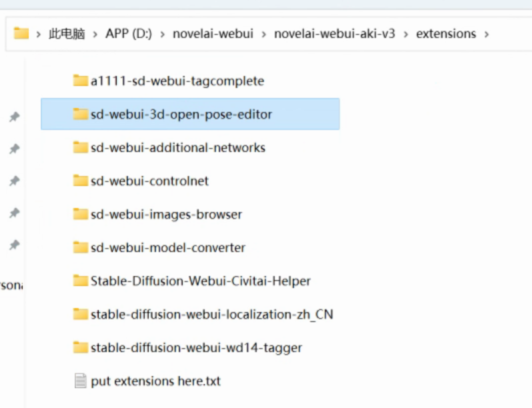Click the folder icon in the address bar
This screenshot has height=408, width=532.
pos(21,33)
